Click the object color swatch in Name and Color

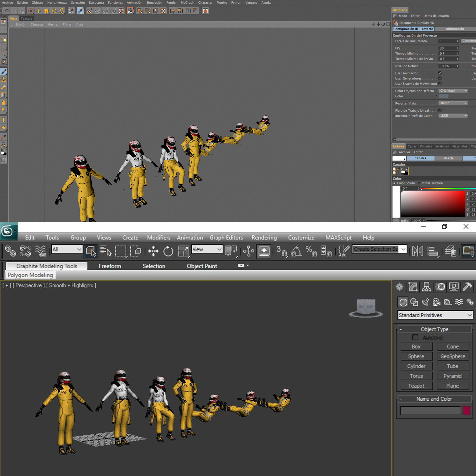[x=467, y=411]
